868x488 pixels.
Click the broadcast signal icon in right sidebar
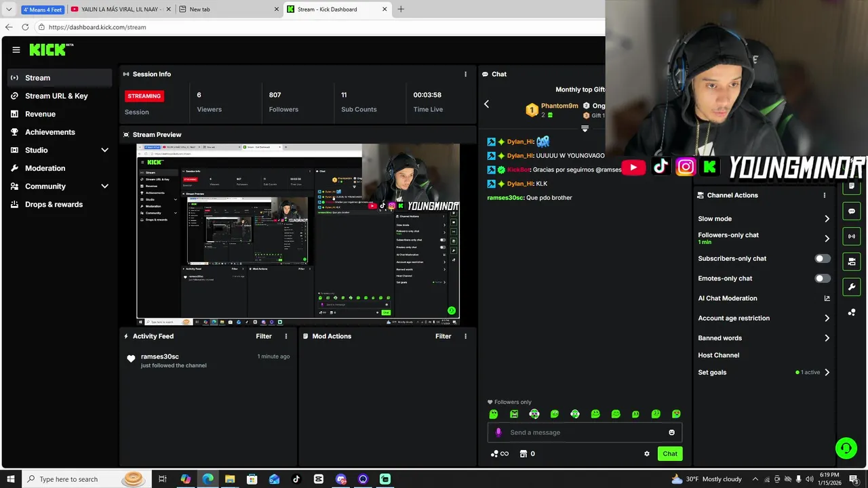click(x=852, y=236)
